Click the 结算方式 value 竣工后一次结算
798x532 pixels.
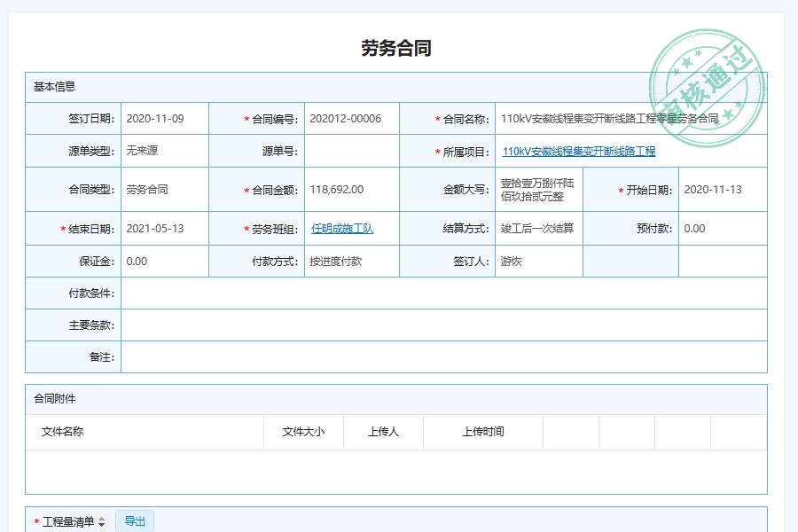point(536,229)
